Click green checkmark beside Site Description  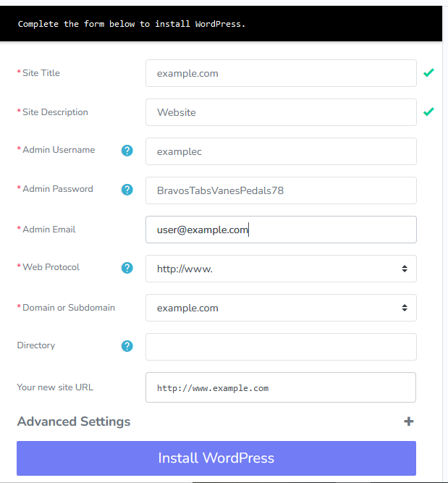tap(428, 112)
